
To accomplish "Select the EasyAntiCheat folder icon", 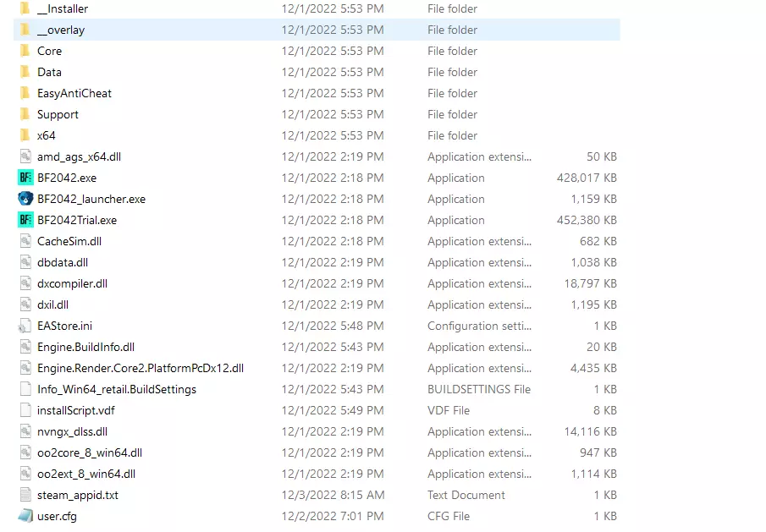I will coord(25,93).
